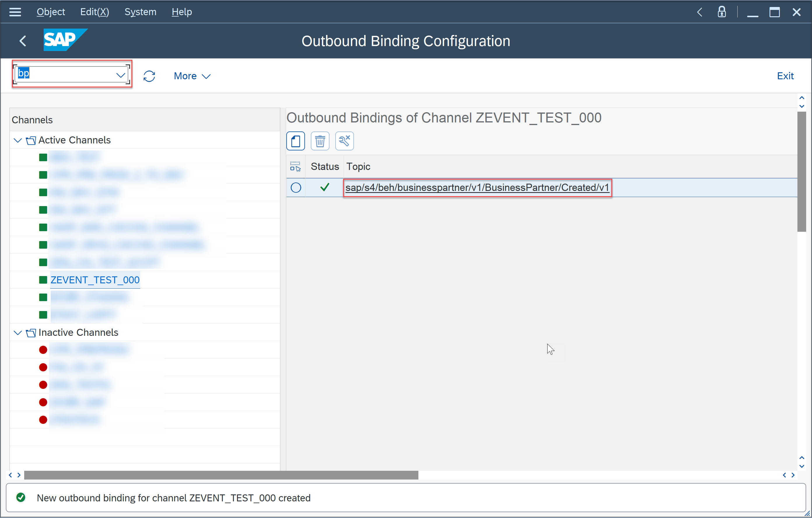Click the scroll-down arrow at bottom right
This screenshot has height=518, width=812.
[x=802, y=466]
